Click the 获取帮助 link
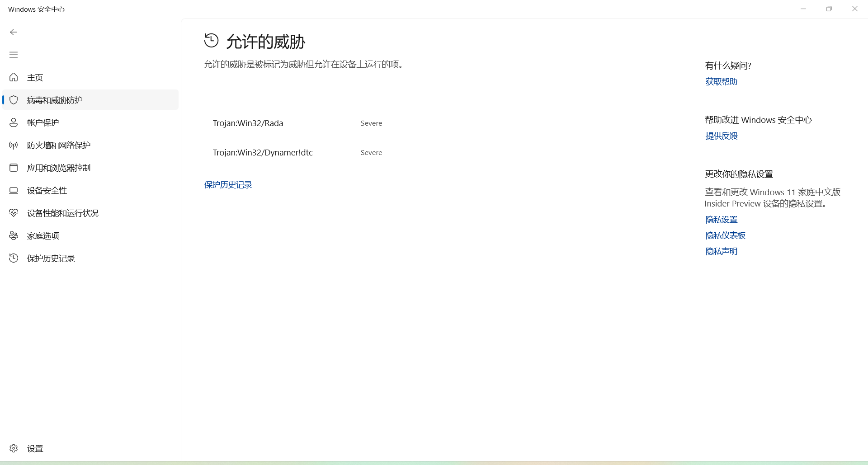Screen dimensions: 868x465 (721, 82)
